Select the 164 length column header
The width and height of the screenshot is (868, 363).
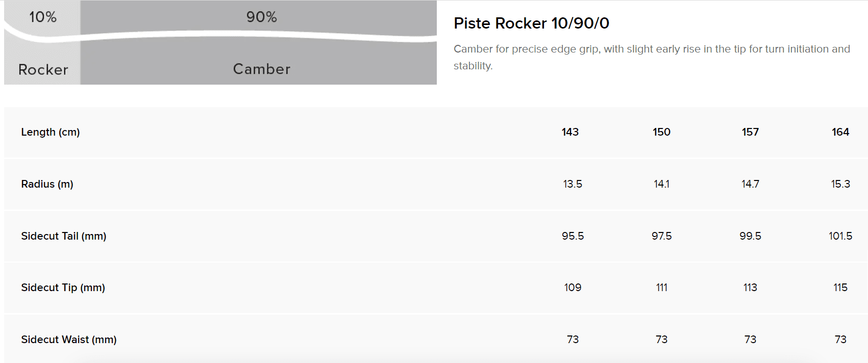coord(840,132)
